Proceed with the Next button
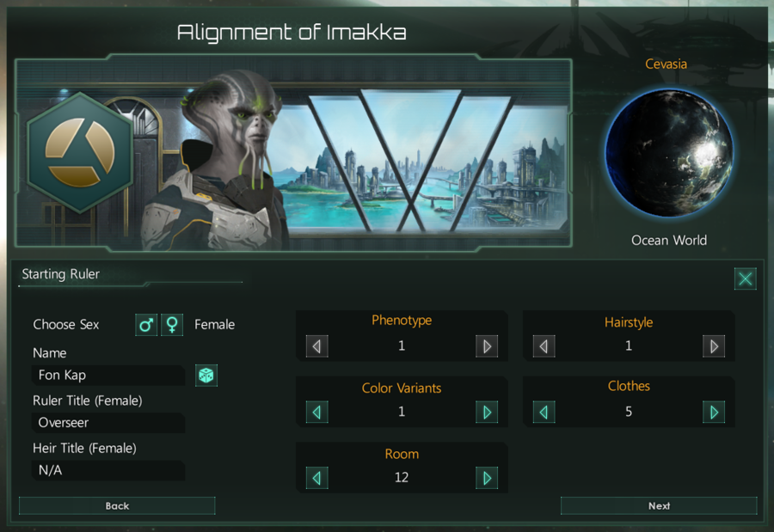The width and height of the screenshot is (774, 532). tap(659, 506)
